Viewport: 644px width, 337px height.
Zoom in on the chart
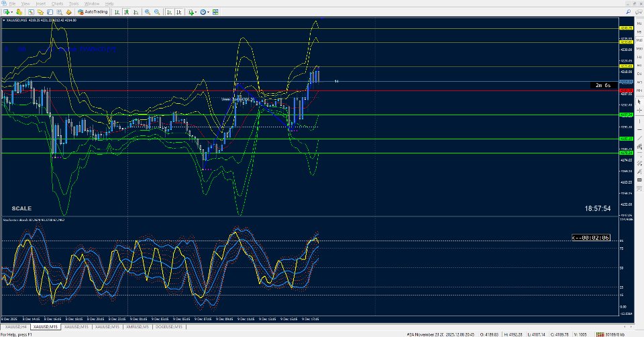[x=148, y=12]
